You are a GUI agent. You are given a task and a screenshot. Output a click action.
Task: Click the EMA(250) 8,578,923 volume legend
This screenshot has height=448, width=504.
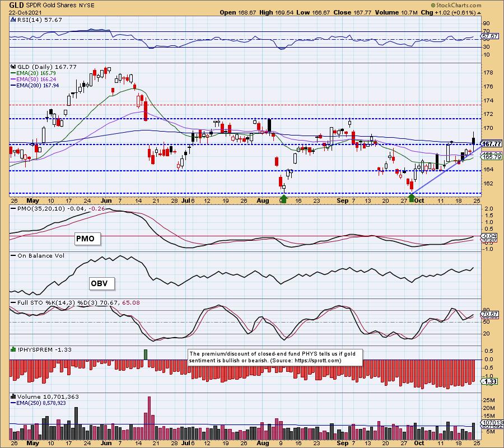pyautogui.click(x=38, y=403)
